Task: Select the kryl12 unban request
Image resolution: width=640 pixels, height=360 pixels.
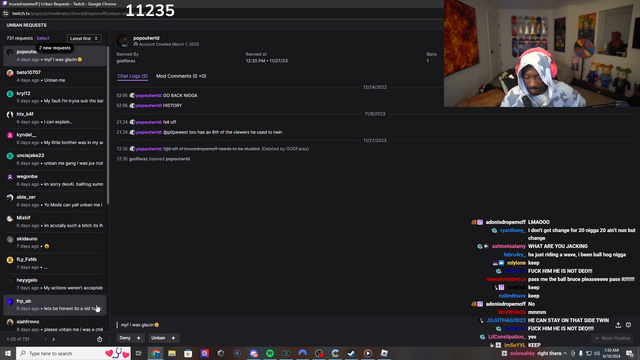Action: point(55,97)
